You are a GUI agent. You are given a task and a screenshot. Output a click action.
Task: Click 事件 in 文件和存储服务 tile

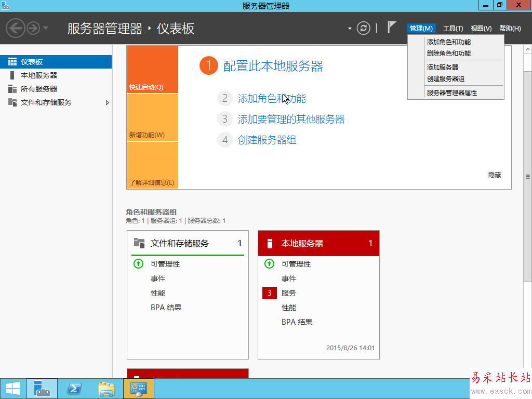[x=158, y=278]
